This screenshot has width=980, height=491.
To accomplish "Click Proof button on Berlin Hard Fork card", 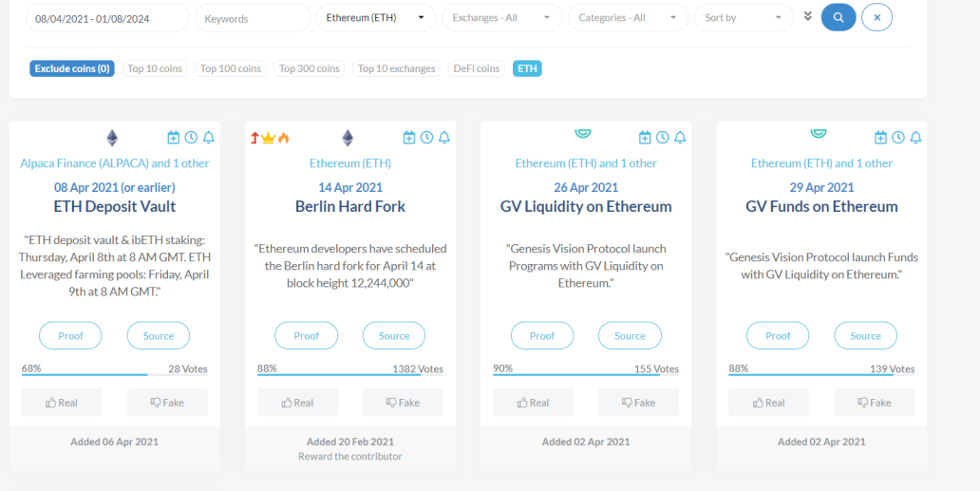I will click(306, 335).
